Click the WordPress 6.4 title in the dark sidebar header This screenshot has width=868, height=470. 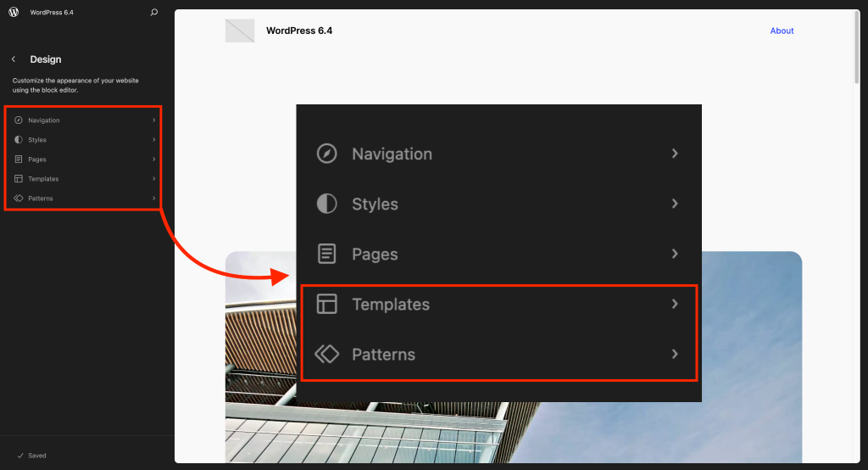tap(52, 12)
